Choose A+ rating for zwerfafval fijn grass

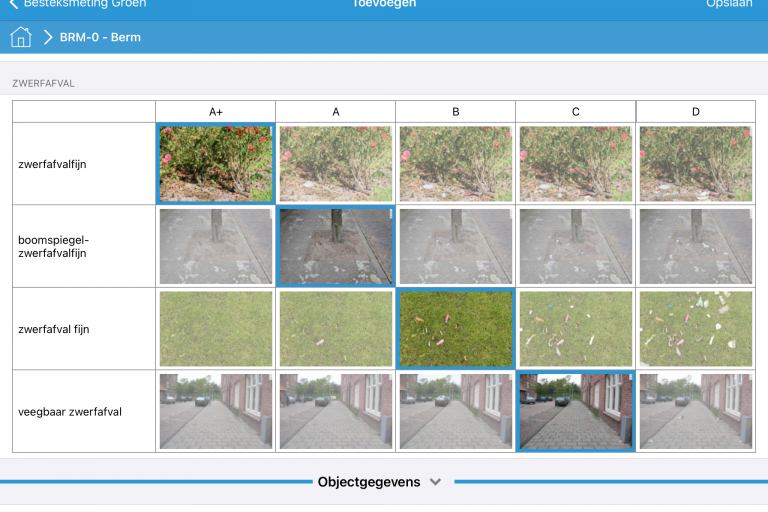coord(215,329)
